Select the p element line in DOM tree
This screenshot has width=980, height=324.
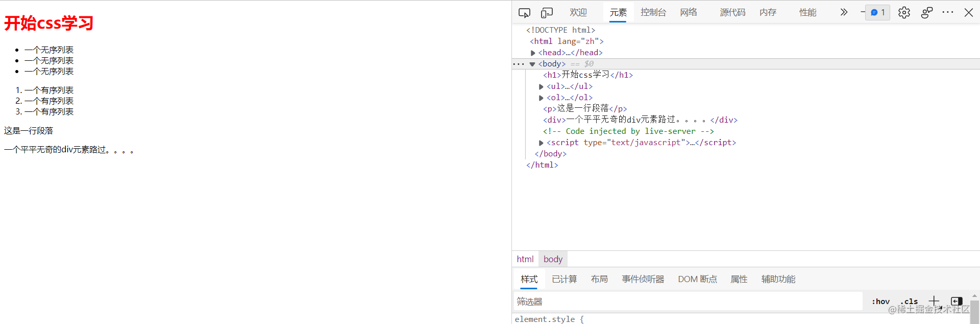click(x=585, y=109)
